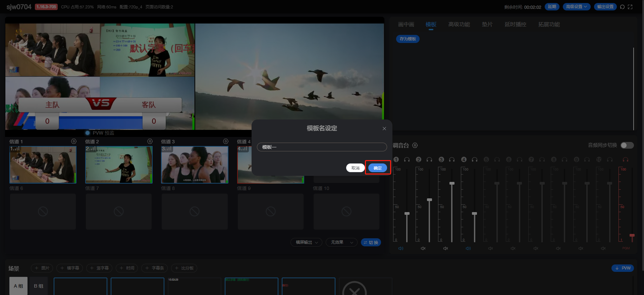The width and height of the screenshot is (644, 295).
Task: Open settings icon for 信道 1
Action: [74, 142]
